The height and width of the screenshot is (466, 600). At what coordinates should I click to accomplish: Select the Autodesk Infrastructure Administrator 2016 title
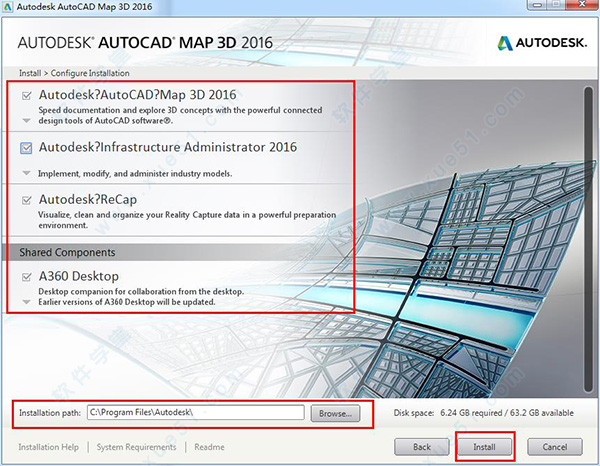click(x=168, y=147)
